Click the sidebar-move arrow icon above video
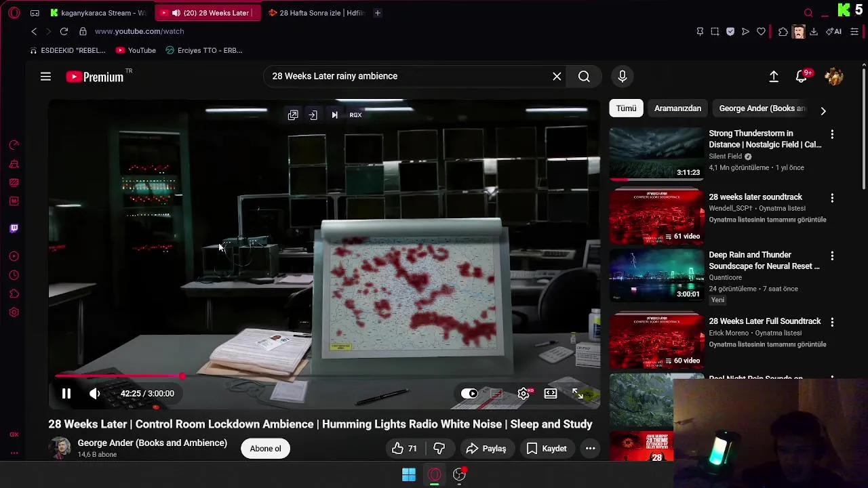The image size is (868, 488). (313, 115)
